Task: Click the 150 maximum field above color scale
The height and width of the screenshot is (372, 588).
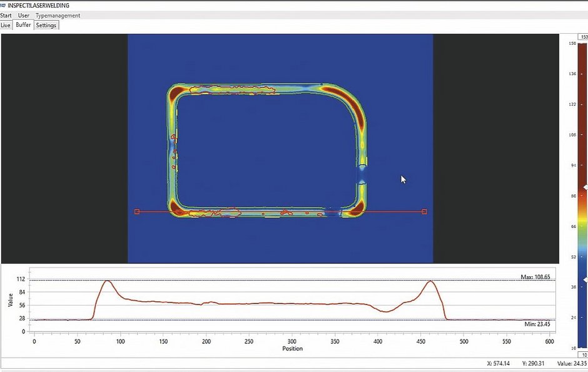Action: tap(583, 37)
